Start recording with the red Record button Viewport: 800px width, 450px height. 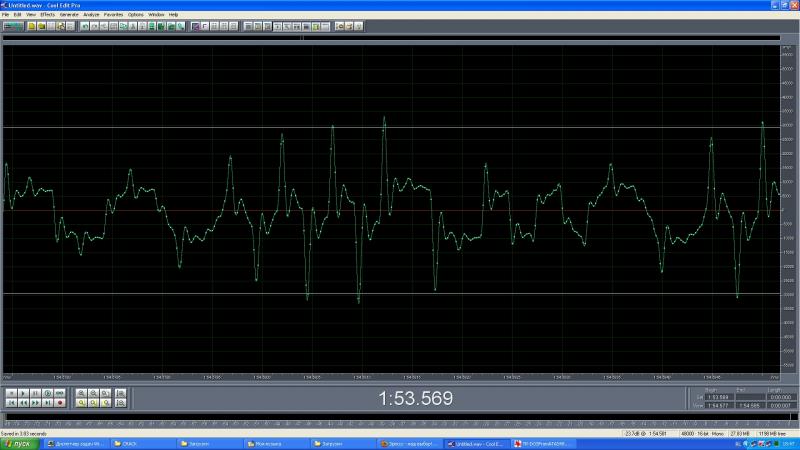pos(60,403)
